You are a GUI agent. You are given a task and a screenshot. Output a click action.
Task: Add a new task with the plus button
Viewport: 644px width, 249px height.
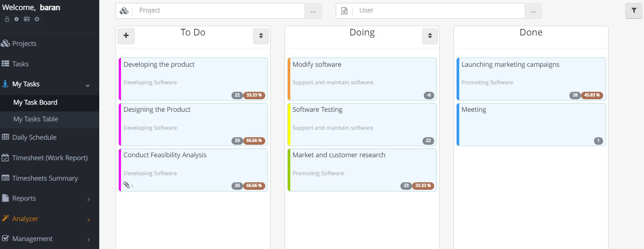(x=126, y=36)
